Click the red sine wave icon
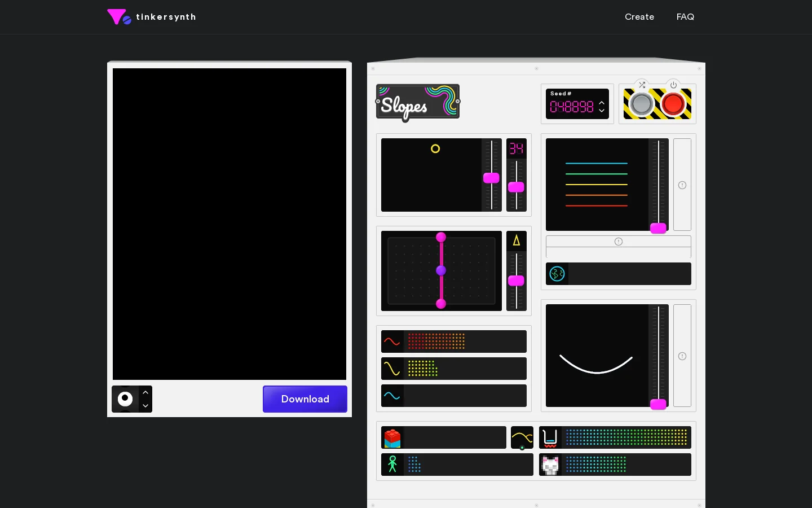The width and height of the screenshot is (812, 508). (392, 341)
